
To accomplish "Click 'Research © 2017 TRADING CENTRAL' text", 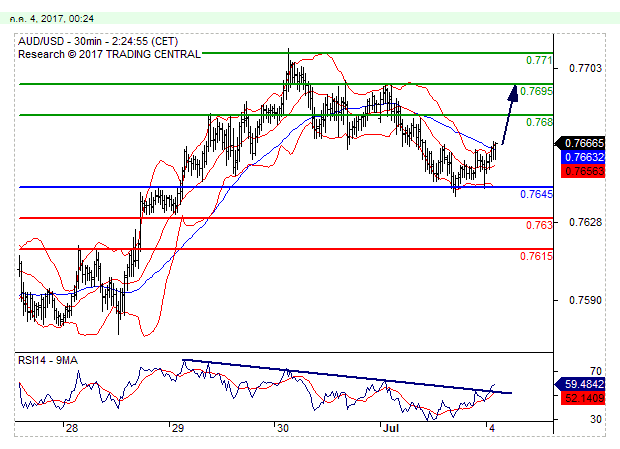I will 109,54.
